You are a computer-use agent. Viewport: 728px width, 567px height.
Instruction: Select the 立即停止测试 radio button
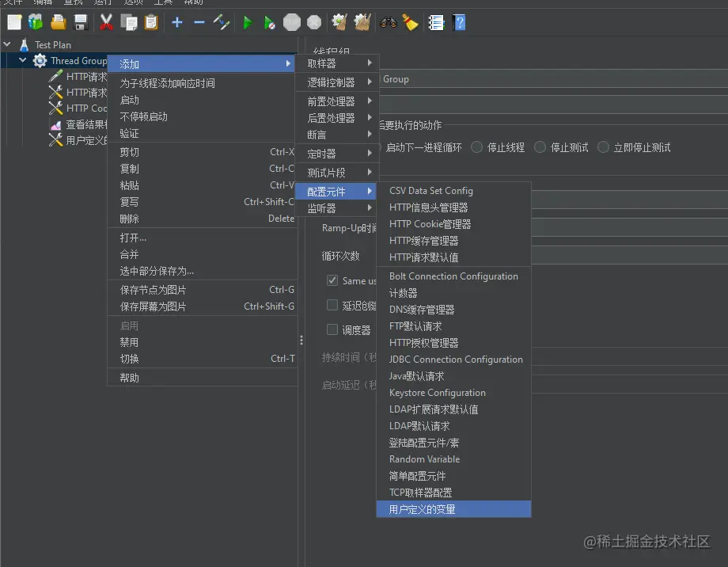click(x=603, y=147)
